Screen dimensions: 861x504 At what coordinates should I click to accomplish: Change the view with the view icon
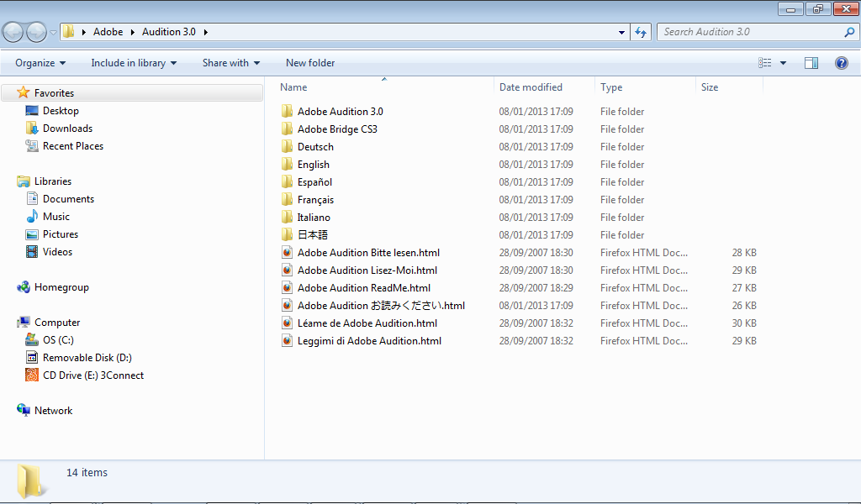tap(765, 63)
